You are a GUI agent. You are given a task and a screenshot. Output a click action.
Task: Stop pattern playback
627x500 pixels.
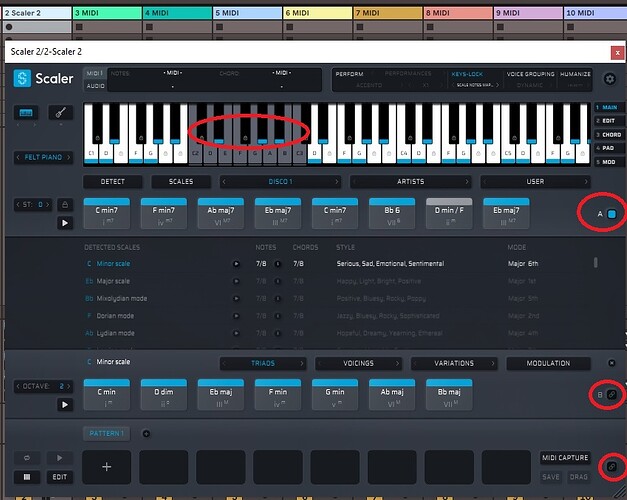coord(27,477)
